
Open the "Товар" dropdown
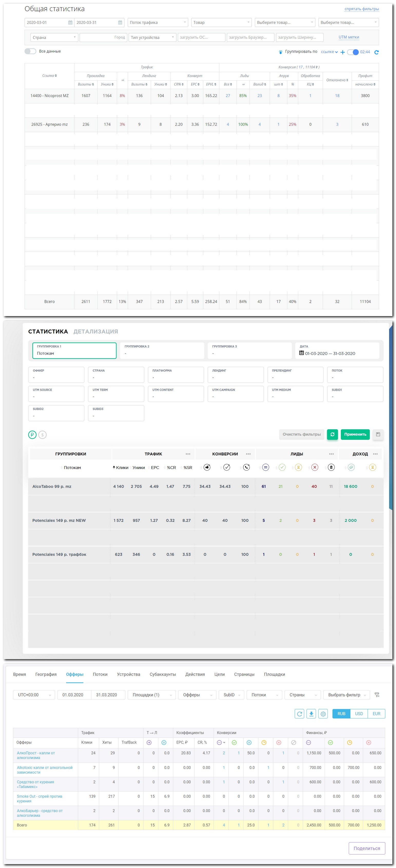(x=221, y=23)
